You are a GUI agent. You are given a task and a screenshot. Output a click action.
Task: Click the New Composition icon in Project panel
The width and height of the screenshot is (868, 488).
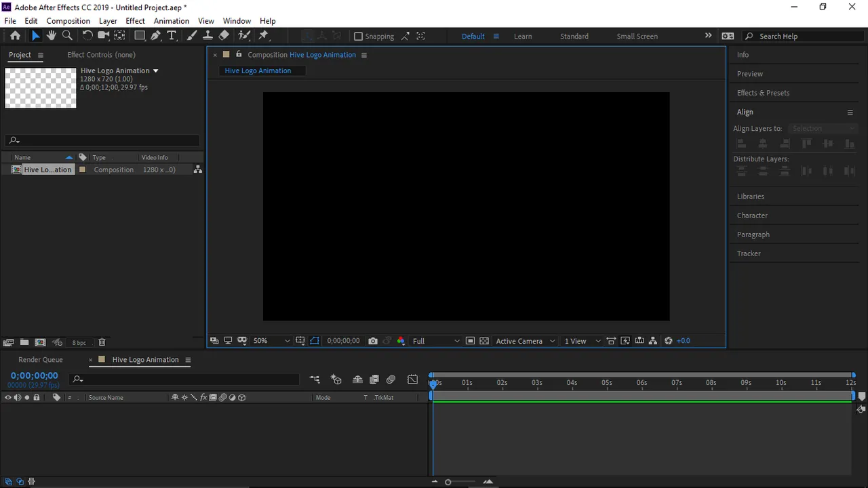[40, 342]
